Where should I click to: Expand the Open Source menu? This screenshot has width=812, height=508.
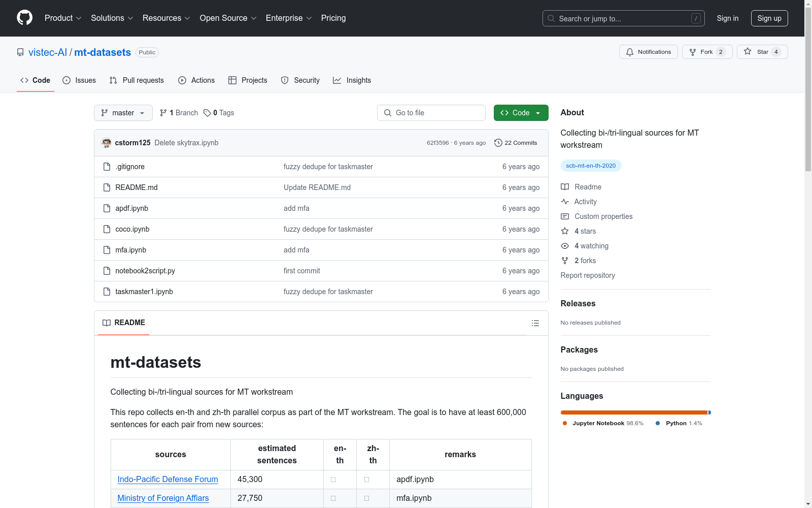228,18
